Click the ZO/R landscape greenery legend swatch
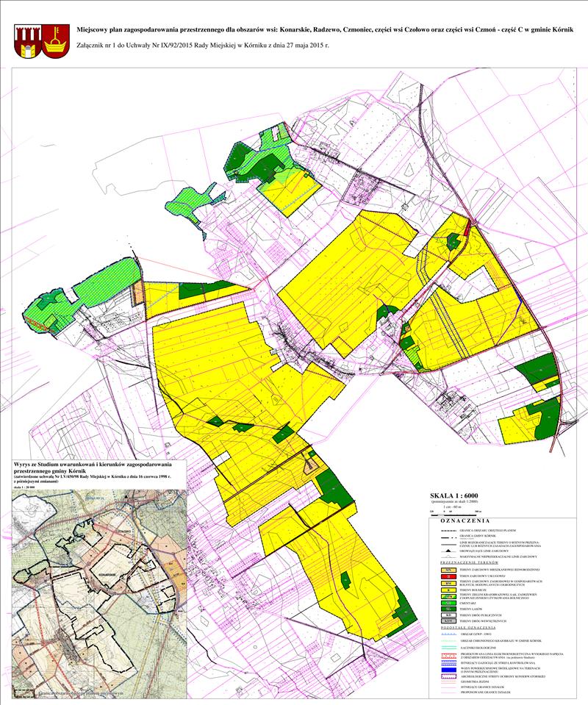The height and width of the screenshot is (705, 588). click(x=448, y=597)
